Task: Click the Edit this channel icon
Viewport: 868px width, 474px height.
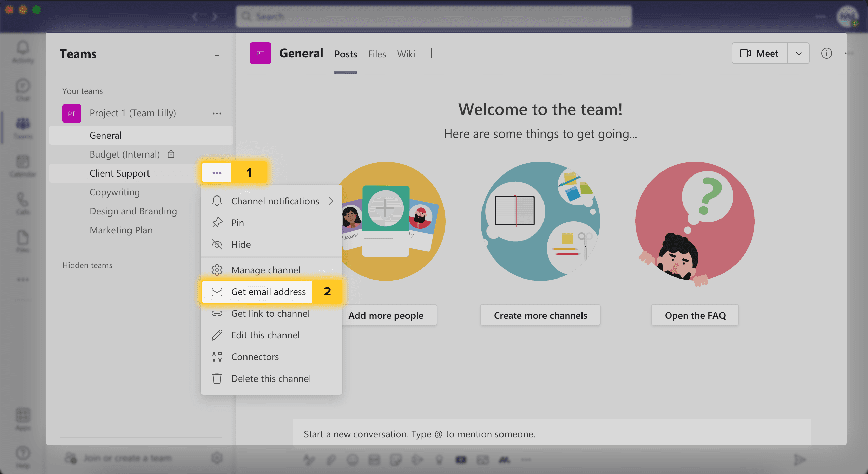Action: point(217,334)
